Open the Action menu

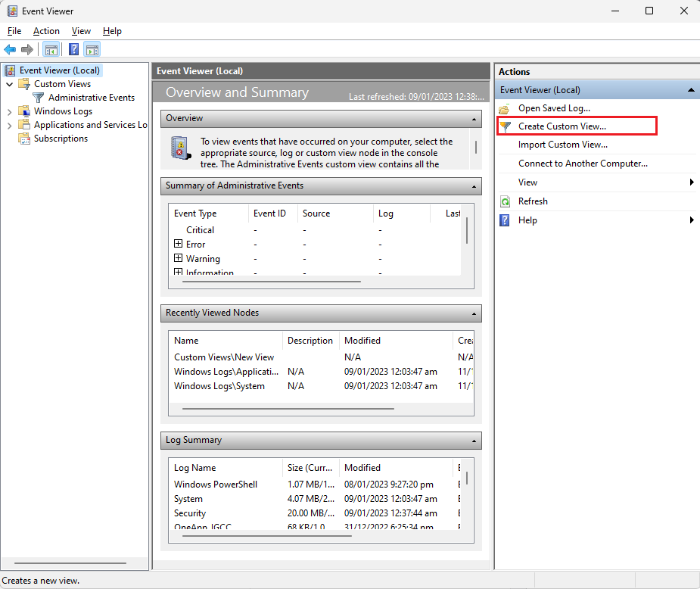point(46,31)
